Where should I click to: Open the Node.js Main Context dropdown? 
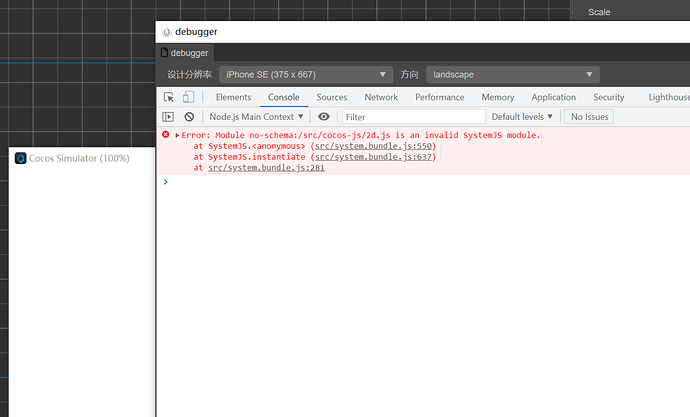pos(256,117)
